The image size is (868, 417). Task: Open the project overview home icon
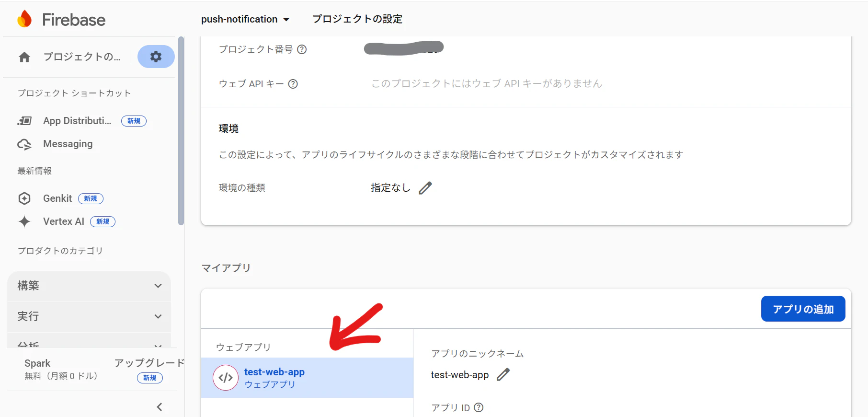(24, 57)
